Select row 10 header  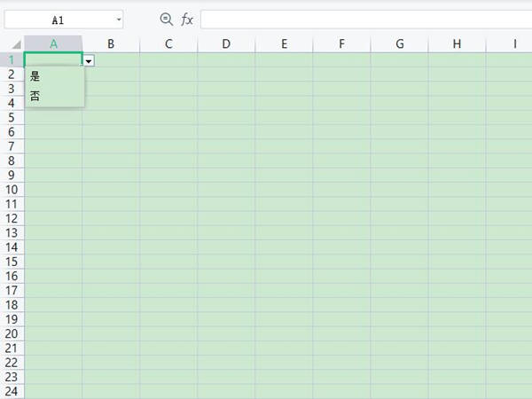(x=12, y=190)
